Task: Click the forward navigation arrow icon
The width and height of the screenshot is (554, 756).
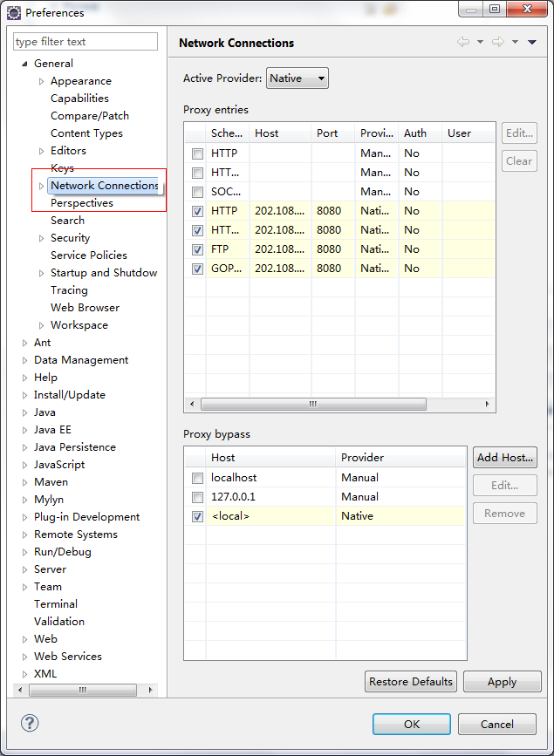Action: (x=497, y=42)
